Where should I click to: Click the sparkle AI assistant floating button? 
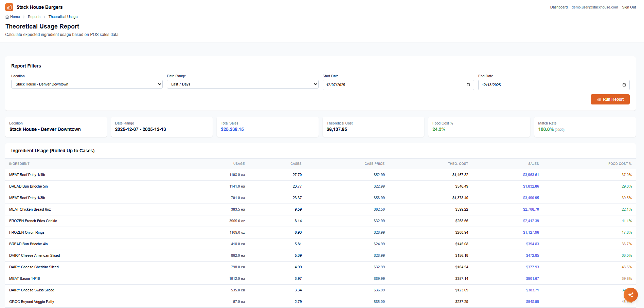click(x=631, y=295)
